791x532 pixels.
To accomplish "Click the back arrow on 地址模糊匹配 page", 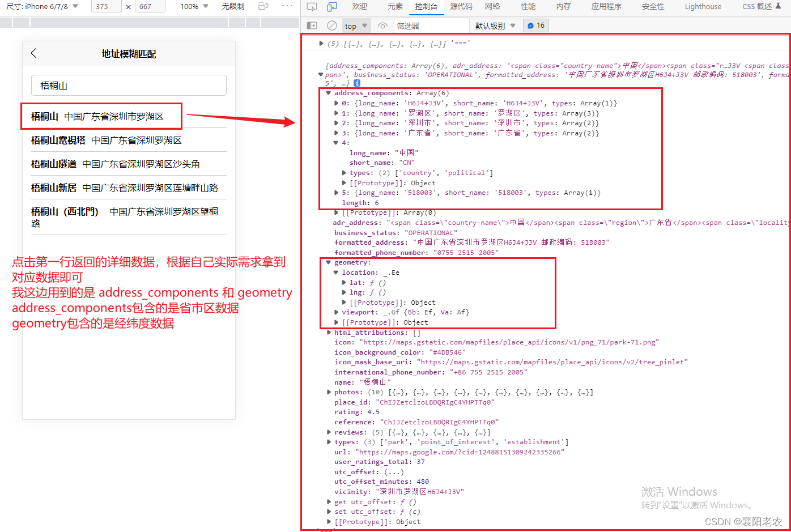I will pyautogui.click(x=33, y=53).
